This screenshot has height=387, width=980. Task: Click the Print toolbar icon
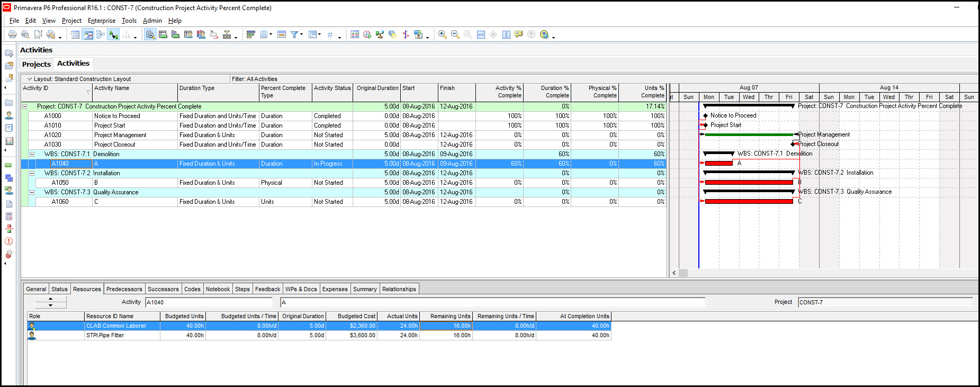pos(12,34)
